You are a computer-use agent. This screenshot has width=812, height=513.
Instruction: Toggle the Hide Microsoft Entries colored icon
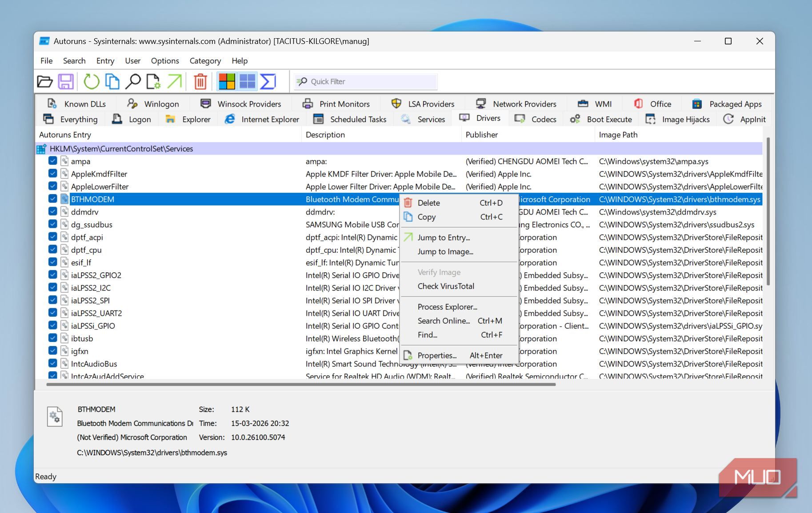(227, 81)
